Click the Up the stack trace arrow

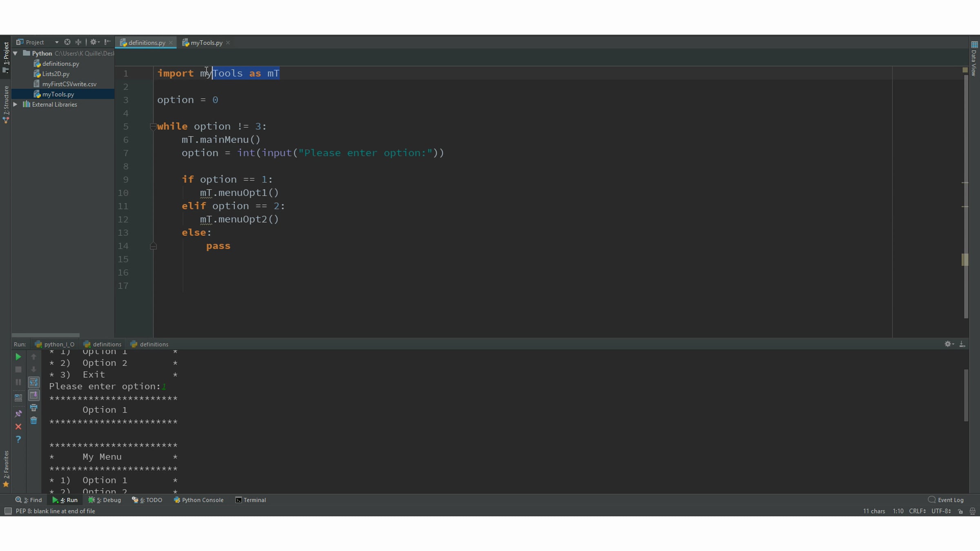click(x=33, y=357)
